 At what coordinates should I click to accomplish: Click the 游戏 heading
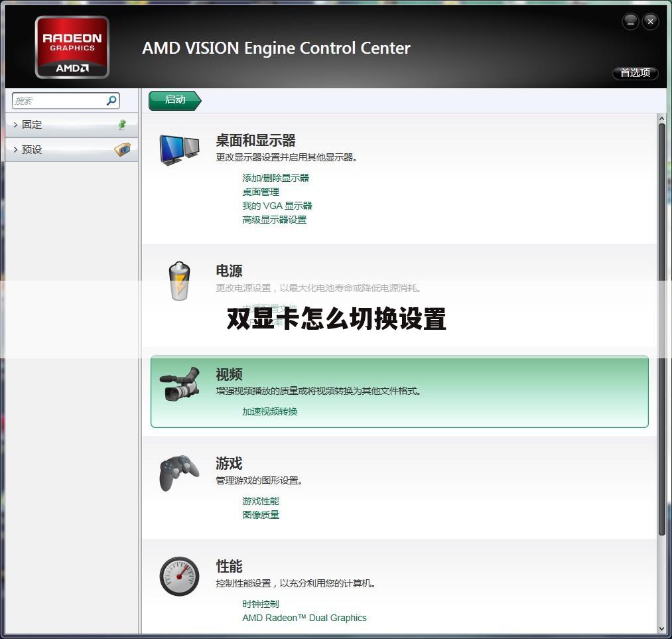tap(230, 463)
